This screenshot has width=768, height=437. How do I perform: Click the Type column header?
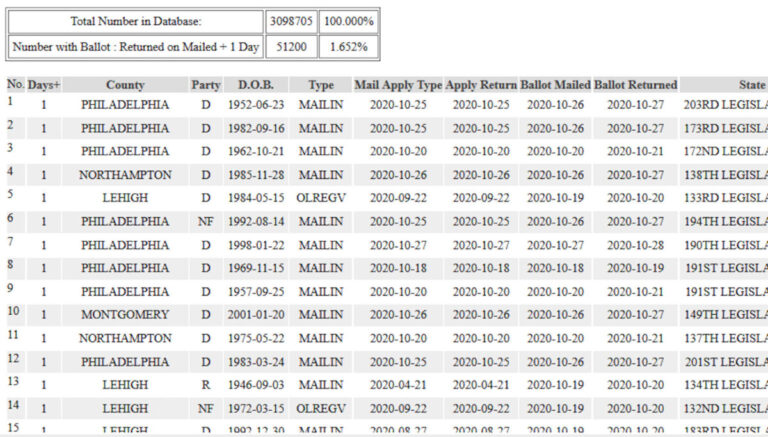point(321,85)
